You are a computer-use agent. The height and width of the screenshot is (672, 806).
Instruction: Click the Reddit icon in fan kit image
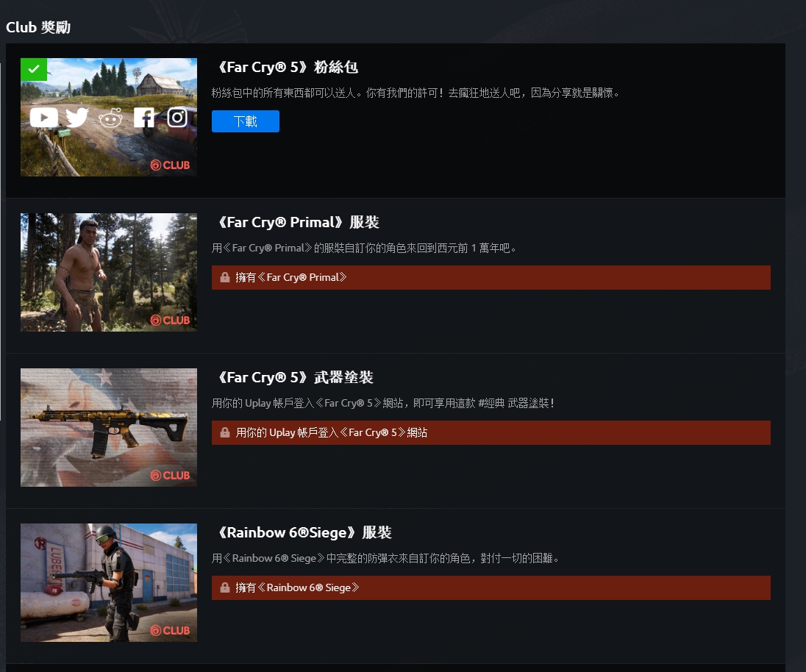(110, 118)
